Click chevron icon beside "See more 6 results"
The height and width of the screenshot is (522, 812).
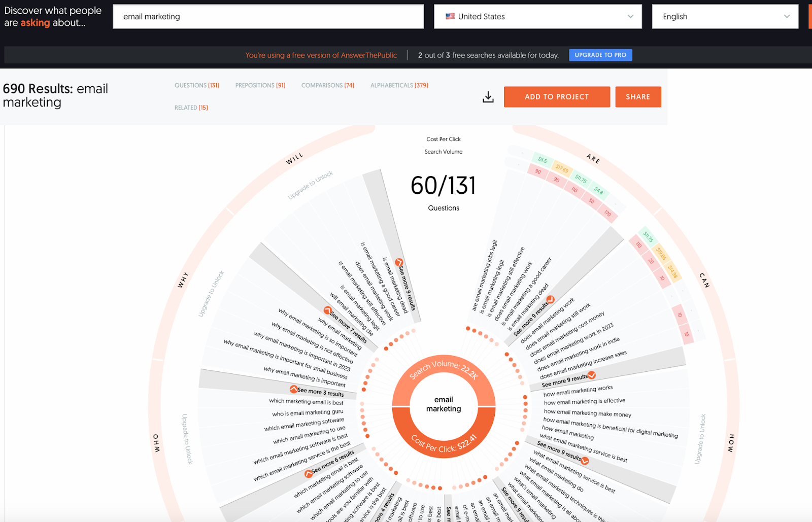point(309,474)
